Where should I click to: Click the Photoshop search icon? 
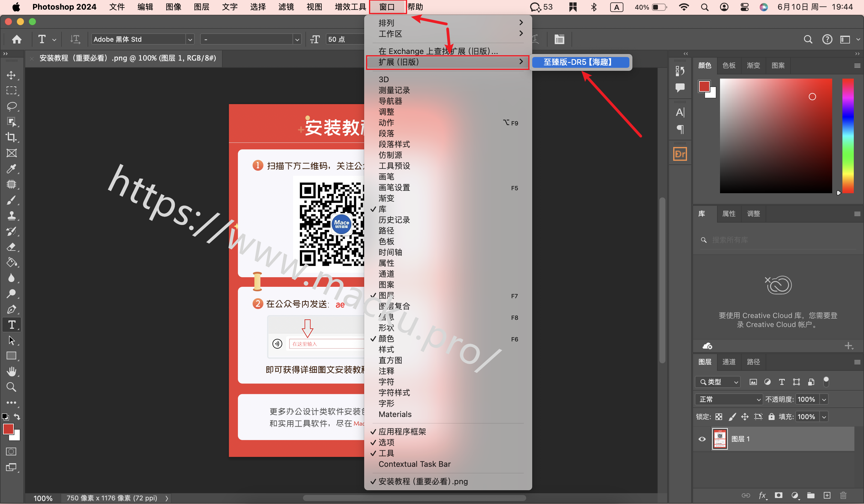(808, 40)
